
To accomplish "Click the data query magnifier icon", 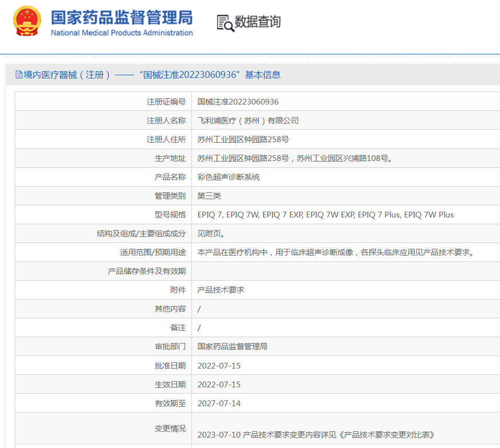I will click(x=225, y=23).
